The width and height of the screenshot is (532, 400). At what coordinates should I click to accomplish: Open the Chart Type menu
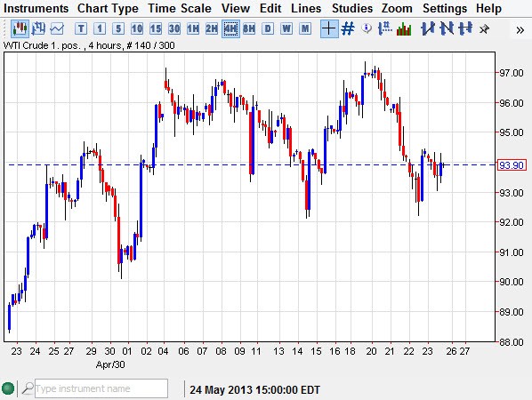108,8
